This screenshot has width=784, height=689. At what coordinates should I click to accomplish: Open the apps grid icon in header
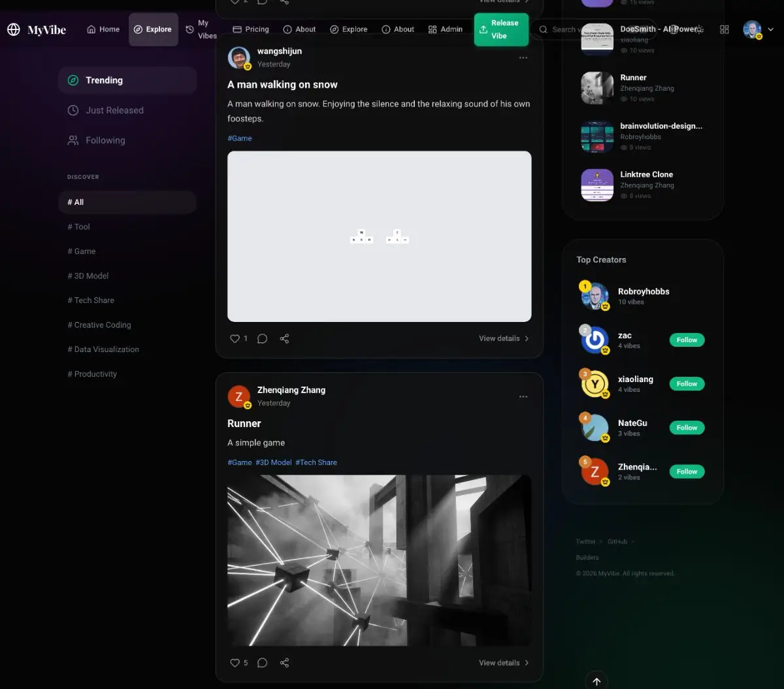point(724,29)
